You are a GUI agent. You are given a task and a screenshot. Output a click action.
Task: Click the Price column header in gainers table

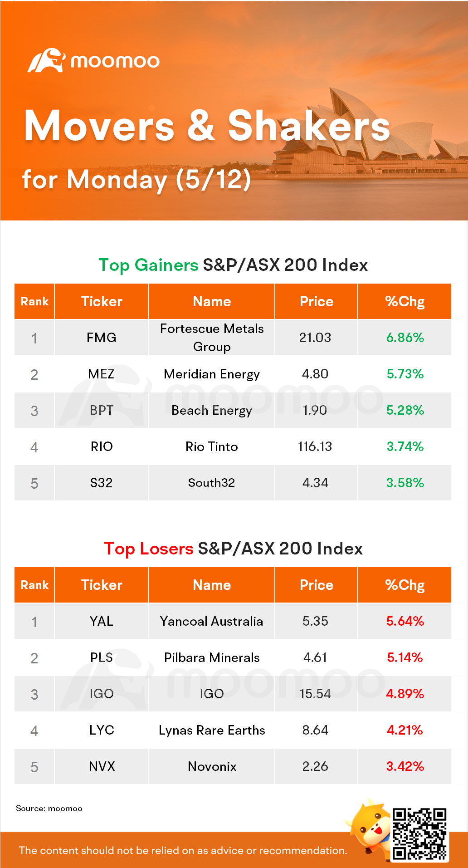coord(317,302)
